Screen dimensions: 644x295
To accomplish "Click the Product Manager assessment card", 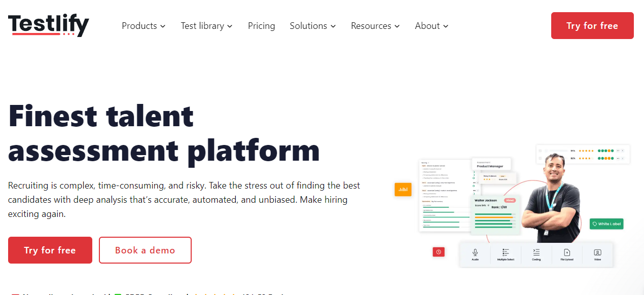I will (x=491, y=164).
